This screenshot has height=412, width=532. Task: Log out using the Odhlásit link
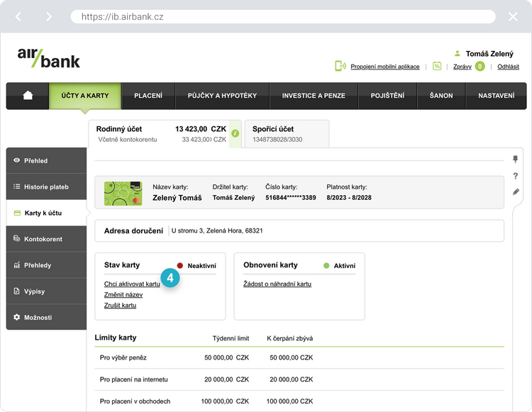(508, 67)
